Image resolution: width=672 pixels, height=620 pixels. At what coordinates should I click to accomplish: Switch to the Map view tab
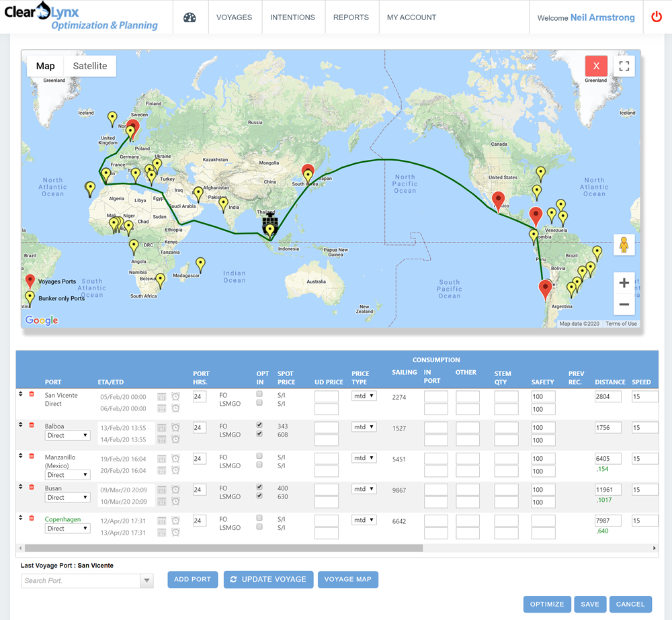point(46,66)
